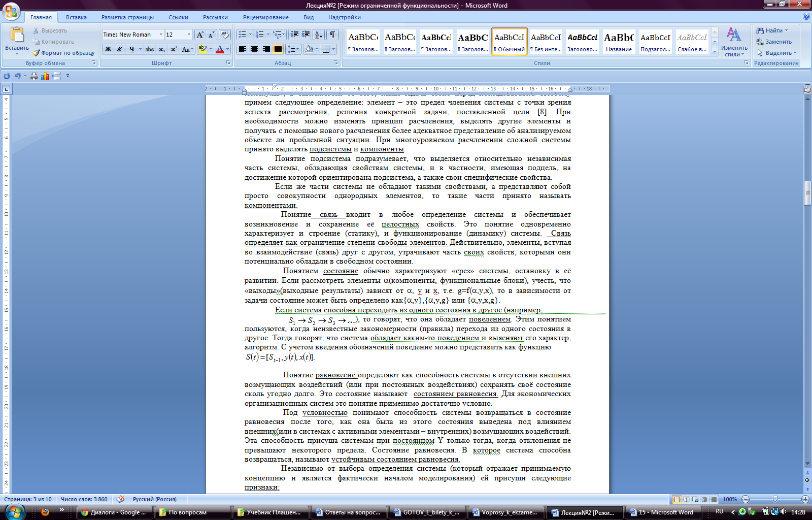The height and width of the screenshot is (520, 812).
Task: Click Decrease Indent icon
Action: tap(294, 35)
